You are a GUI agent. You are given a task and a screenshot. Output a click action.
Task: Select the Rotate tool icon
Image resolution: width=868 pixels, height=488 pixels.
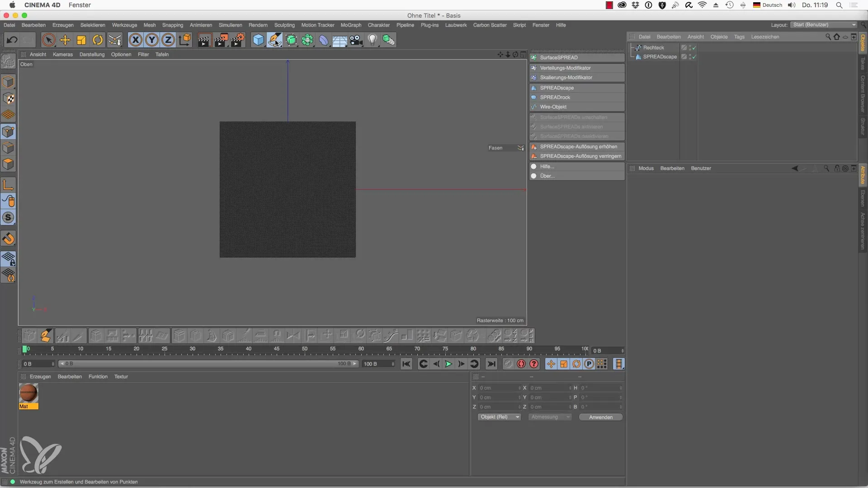pyautogui.click(x=98, y=40)
